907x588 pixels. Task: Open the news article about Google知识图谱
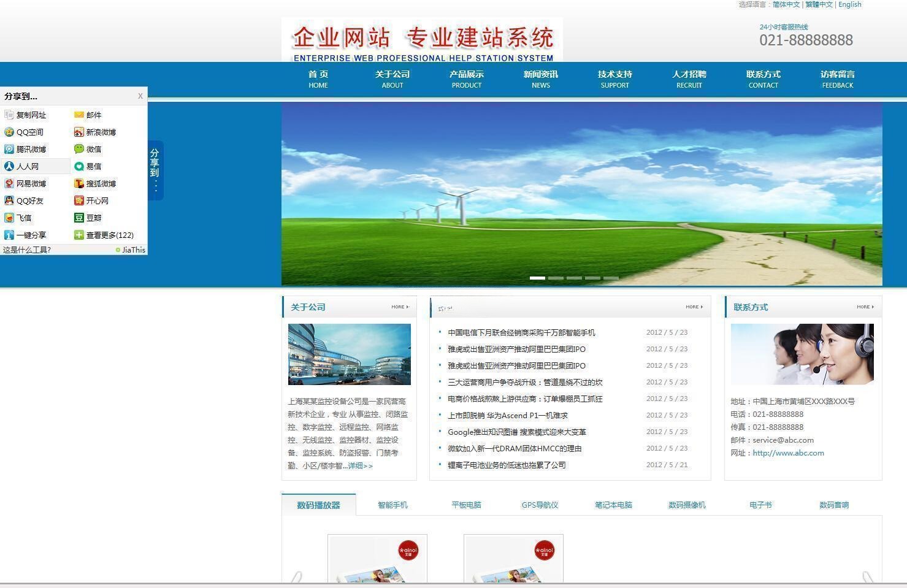[517, 432]
